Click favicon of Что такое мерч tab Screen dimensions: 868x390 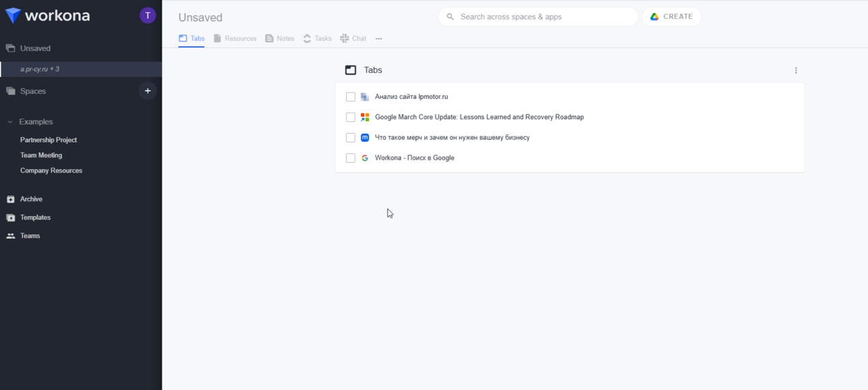point(364,138)
